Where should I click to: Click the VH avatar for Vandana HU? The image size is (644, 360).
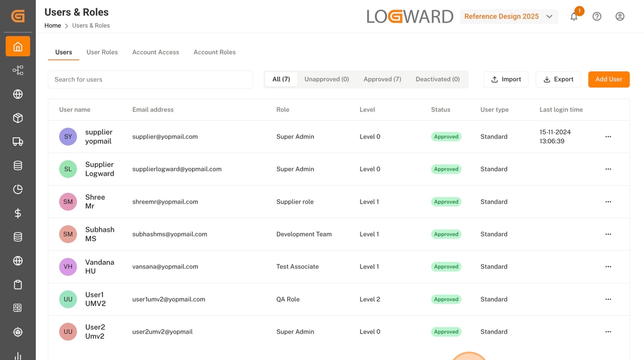pos(68,267)
